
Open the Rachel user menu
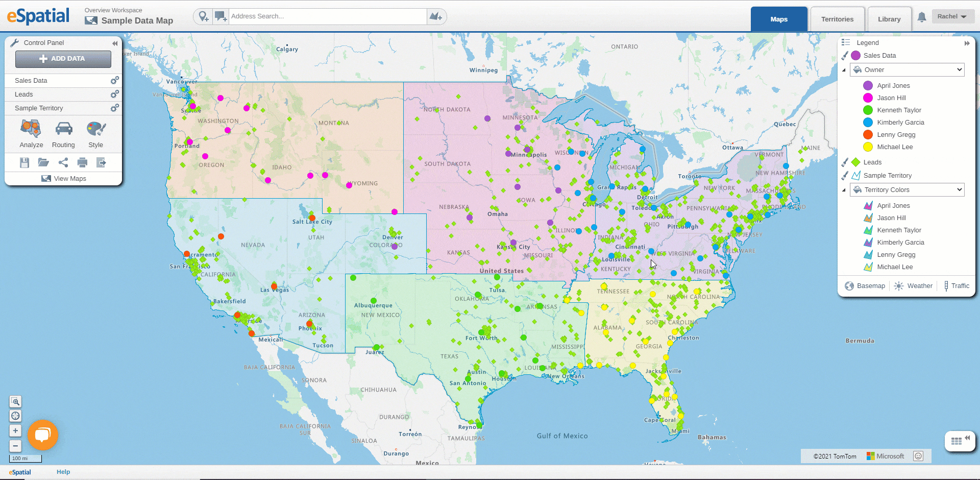(x=952, y=16)
